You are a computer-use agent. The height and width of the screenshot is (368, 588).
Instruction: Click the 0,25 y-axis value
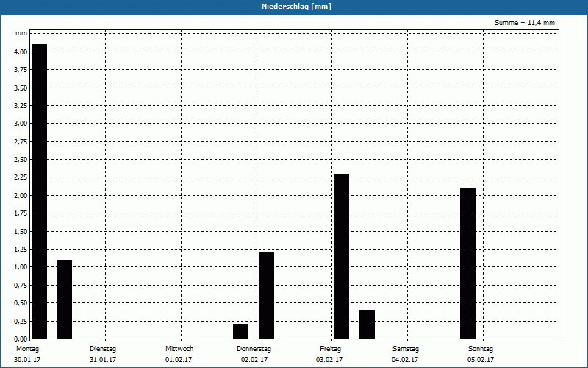point(21,321)
